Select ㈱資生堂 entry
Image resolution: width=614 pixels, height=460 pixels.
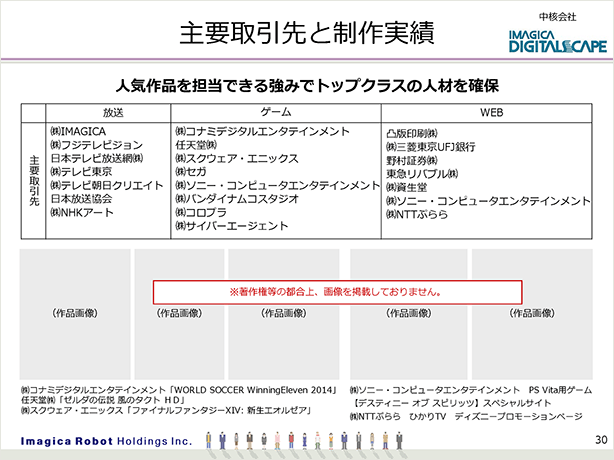[x=406, y=188]
